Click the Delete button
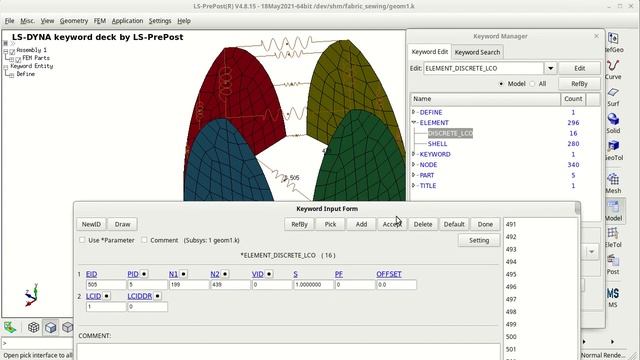Viewport: 640px width, 360px height. coord(423,224)
